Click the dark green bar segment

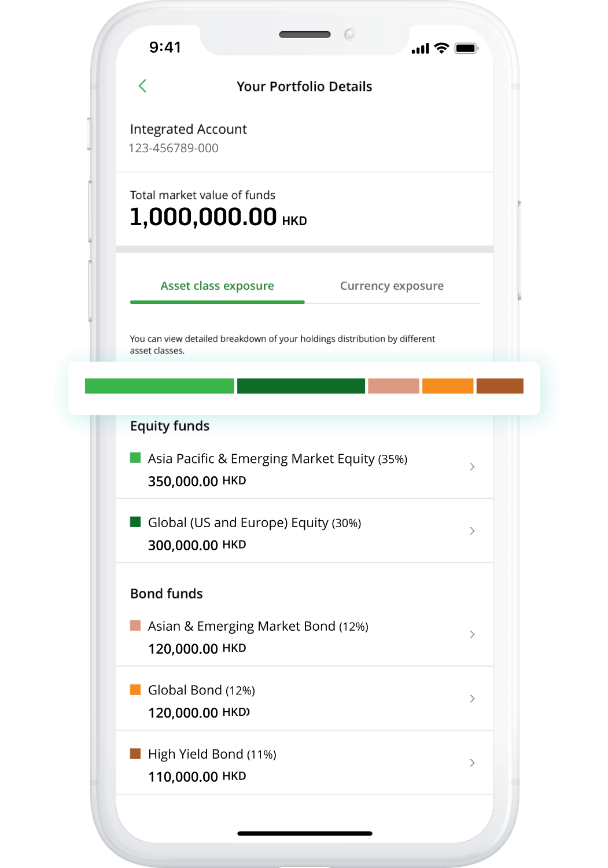pos(301,386)
